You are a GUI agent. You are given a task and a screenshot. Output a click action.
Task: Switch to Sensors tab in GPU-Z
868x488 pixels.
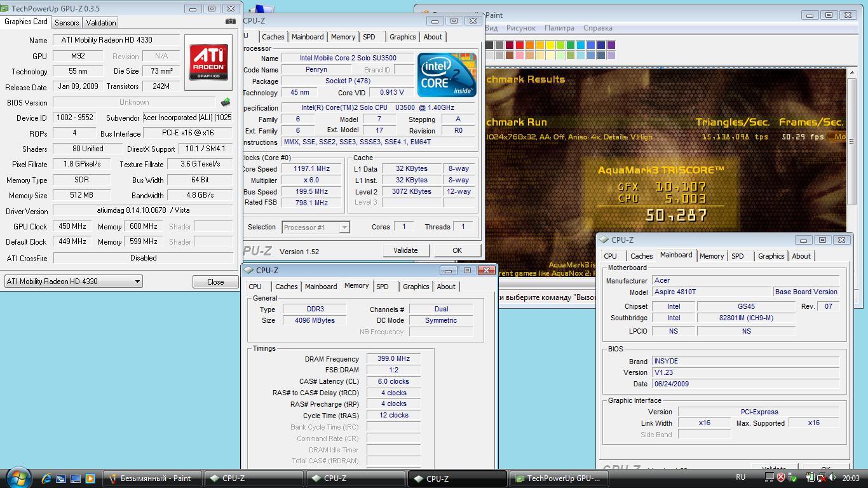67,22
